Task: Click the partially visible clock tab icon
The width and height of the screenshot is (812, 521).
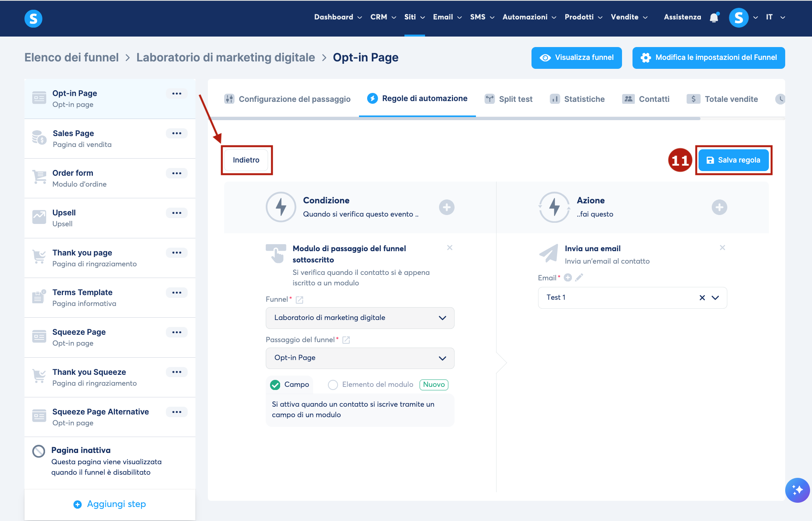Action: [x=780, y=99]
